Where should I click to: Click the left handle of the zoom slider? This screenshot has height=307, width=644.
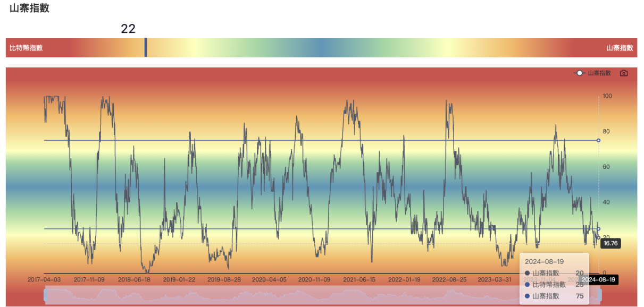point(47,295)
